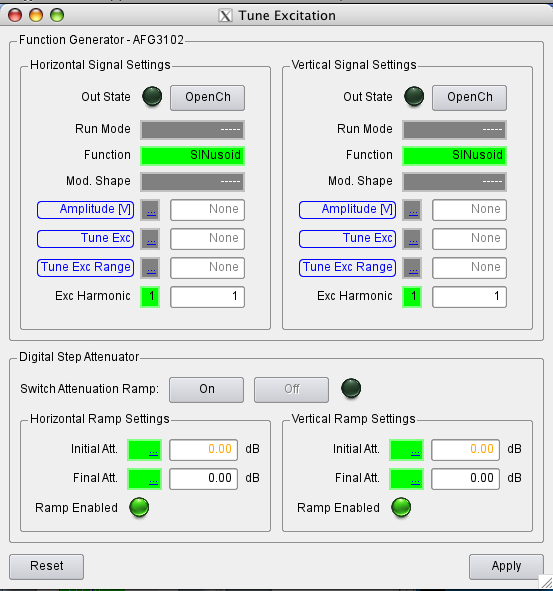Open the Horizontal Amplitude [V] label
The height and width of the screenshot is (591, 553).
pyautogui.click(x=86, y=210)
